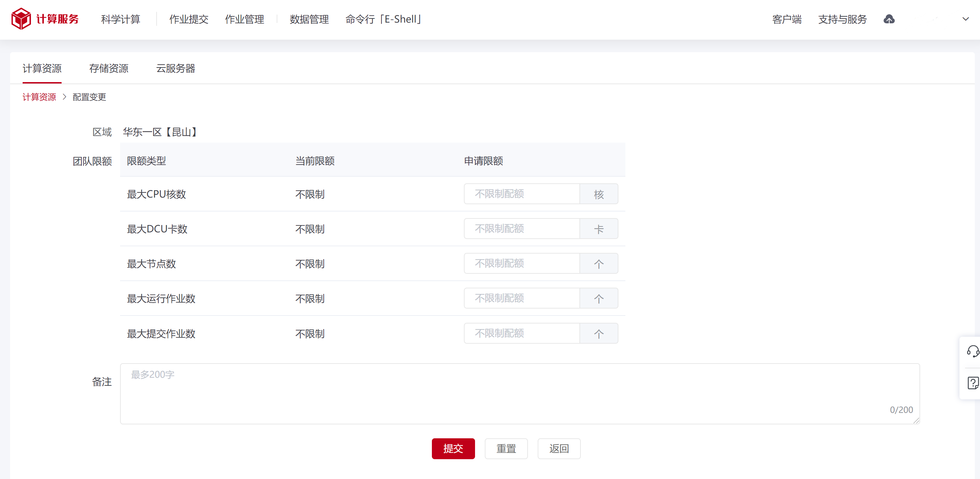Click the 申请限额 column header
Image resolution: width=980 pixels, height=479 pixels.
click(483, 161)
